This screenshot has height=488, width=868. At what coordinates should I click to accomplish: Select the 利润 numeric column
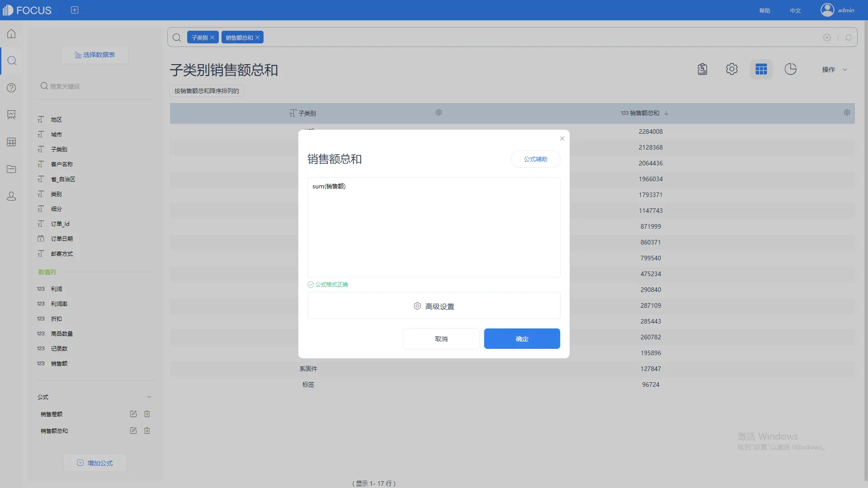pos(56,289)
